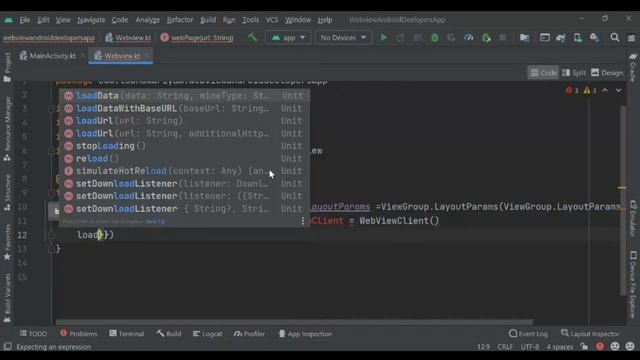Viewport: 640px width, 360px height.
Task: Open the Profile app speedometer icon
Action: click(x=469, y=38)
